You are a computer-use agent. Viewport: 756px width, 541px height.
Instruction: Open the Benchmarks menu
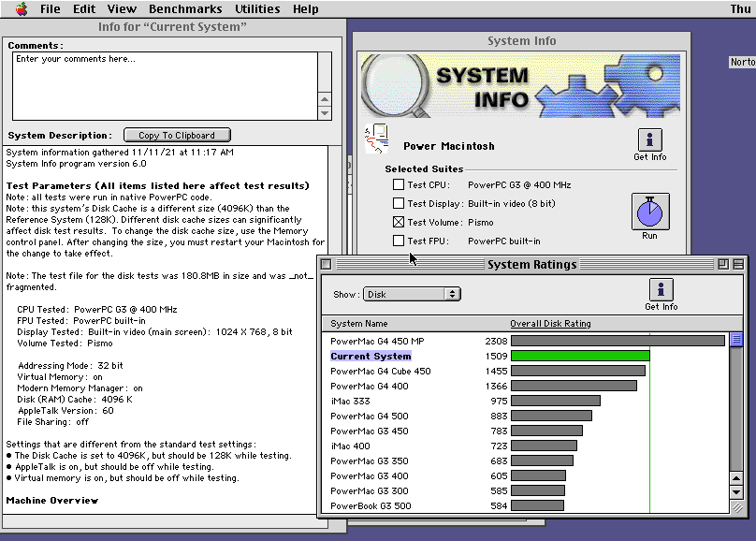tap(185, 8)
